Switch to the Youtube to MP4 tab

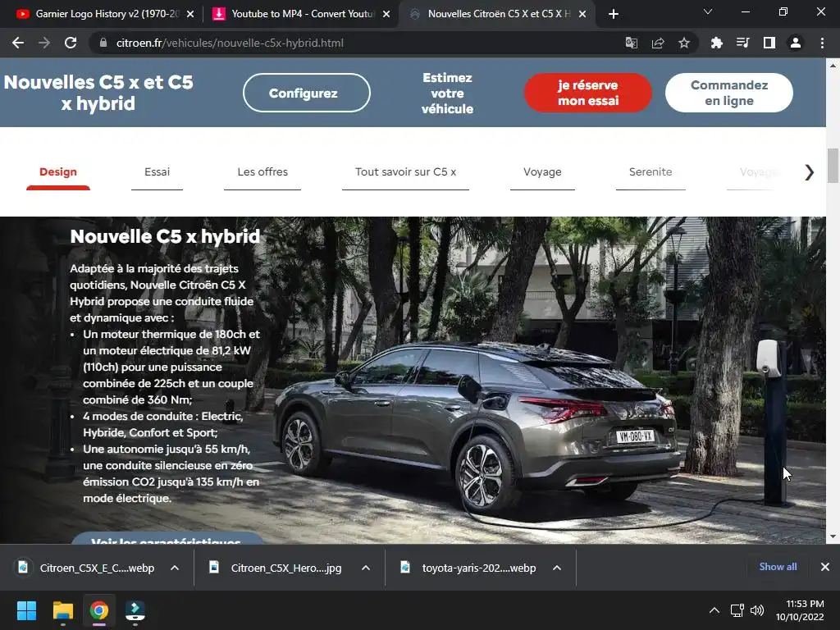(300, 14)
